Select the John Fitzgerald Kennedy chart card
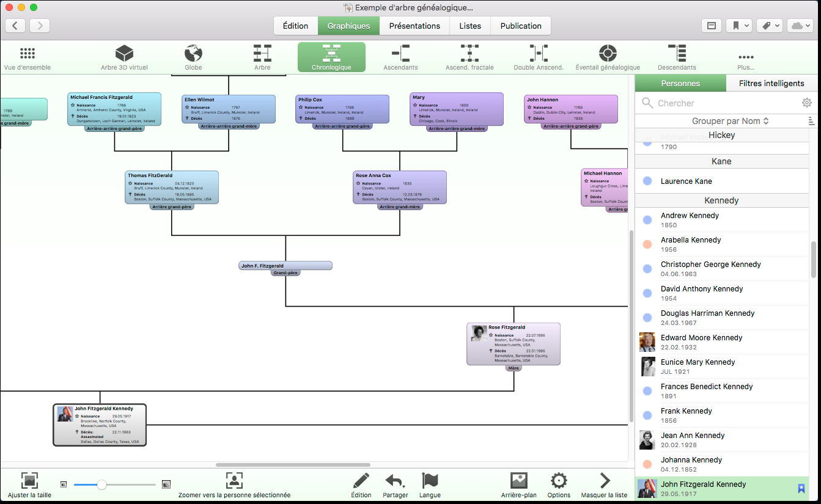This screenshot has height=504, width=821. 100,425
